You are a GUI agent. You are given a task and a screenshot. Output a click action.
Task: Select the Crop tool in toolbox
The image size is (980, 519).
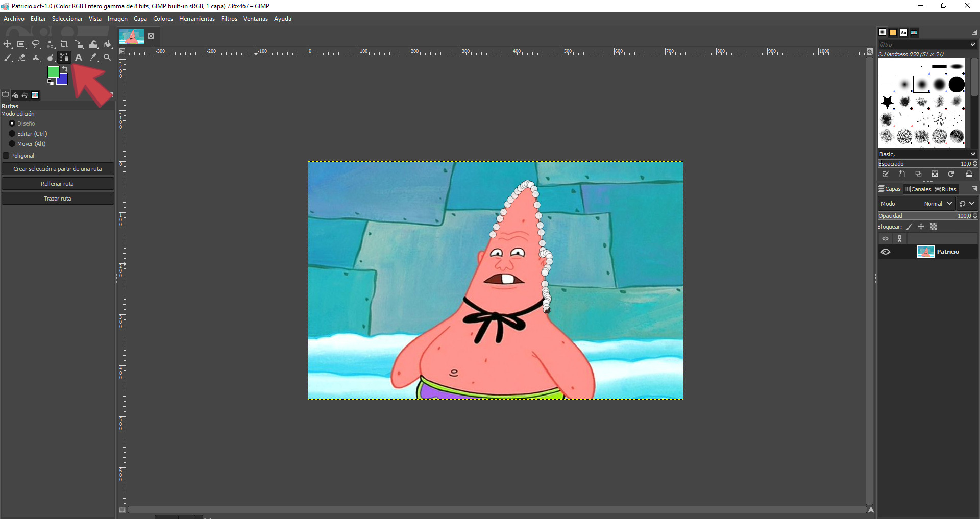pyautogui.click(x=64, y=44)
